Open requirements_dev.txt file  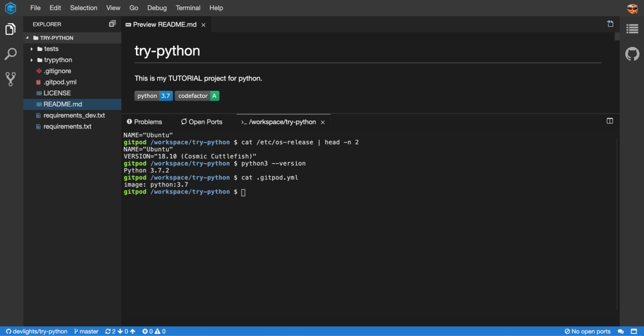tap(72, 115)
